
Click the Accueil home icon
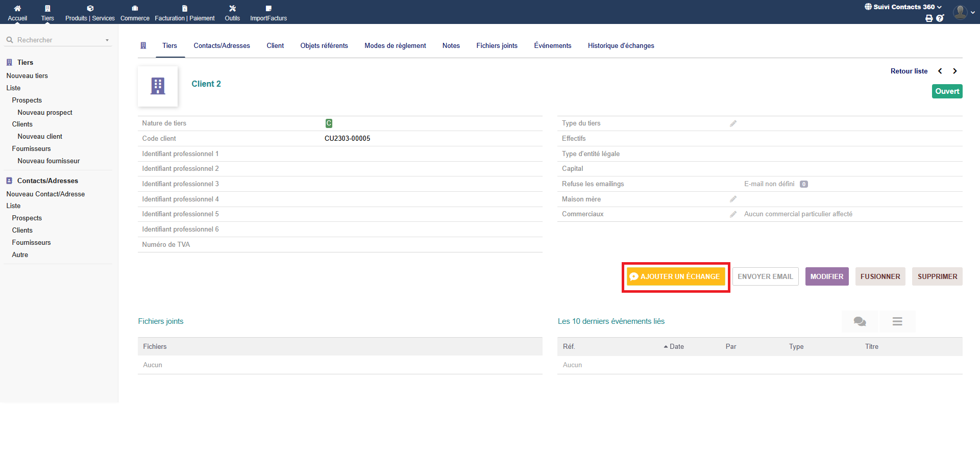pos(17,9)
